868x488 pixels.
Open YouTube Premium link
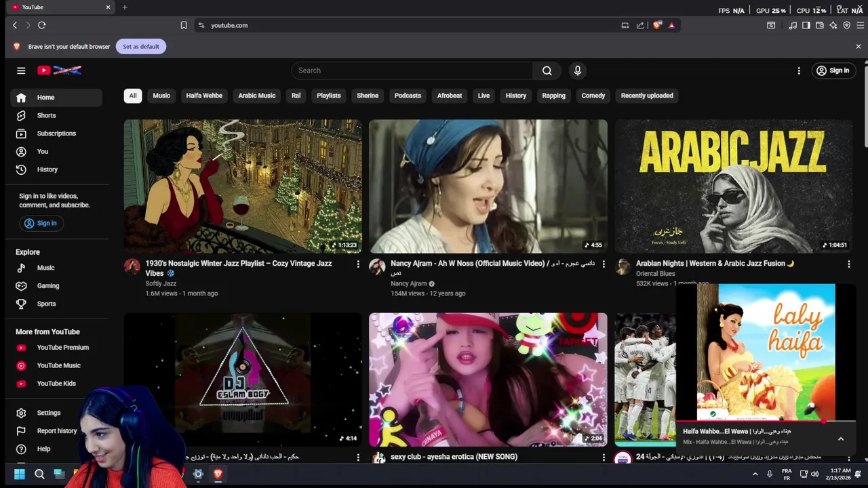click(x=56, y=348)
